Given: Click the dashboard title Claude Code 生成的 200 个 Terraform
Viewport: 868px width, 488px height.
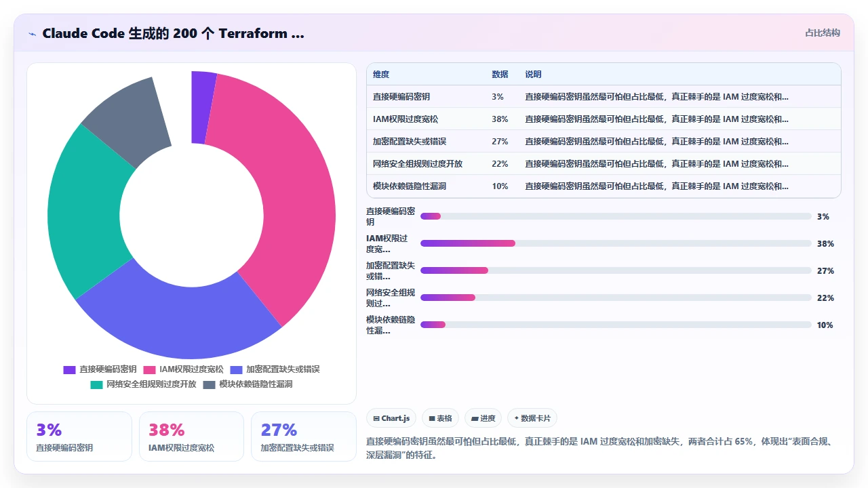Looking at the screenshot, I should tap(173, 34).
